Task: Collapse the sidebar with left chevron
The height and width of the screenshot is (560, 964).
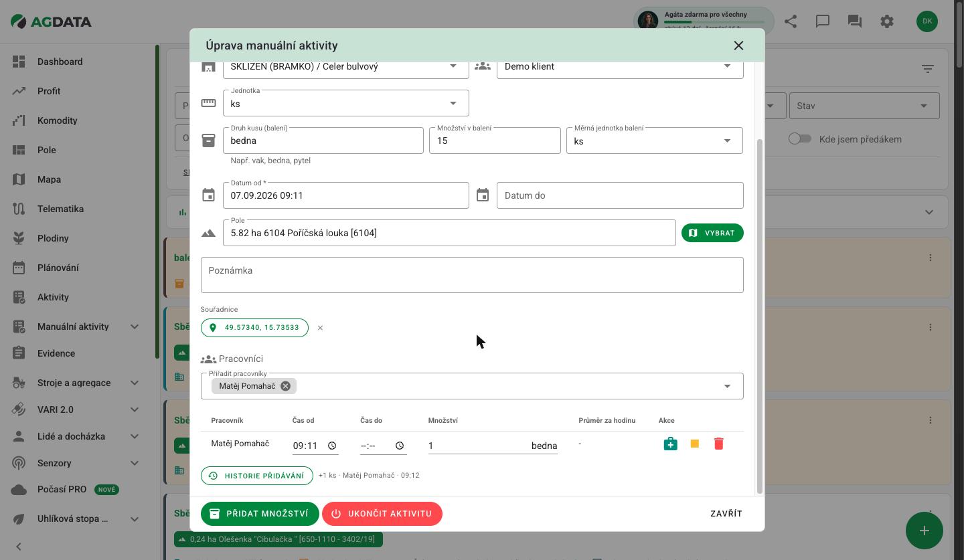Action: pos(19,547)
